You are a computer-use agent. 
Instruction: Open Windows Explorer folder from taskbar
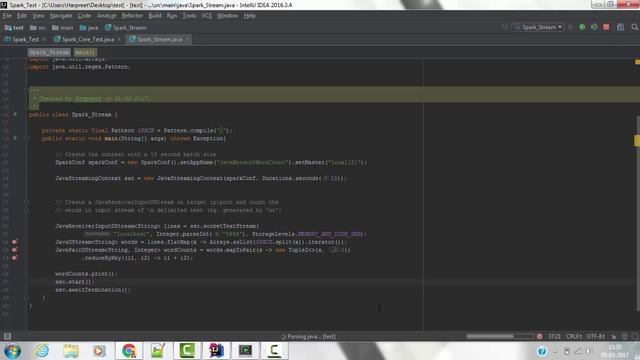pos(71,351)
